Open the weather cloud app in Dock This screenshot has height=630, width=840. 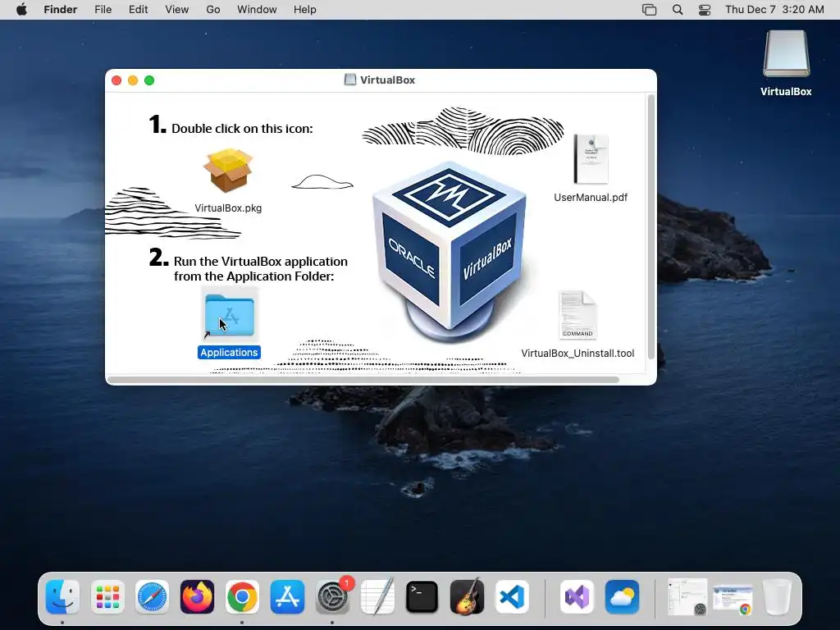point(622,597)
